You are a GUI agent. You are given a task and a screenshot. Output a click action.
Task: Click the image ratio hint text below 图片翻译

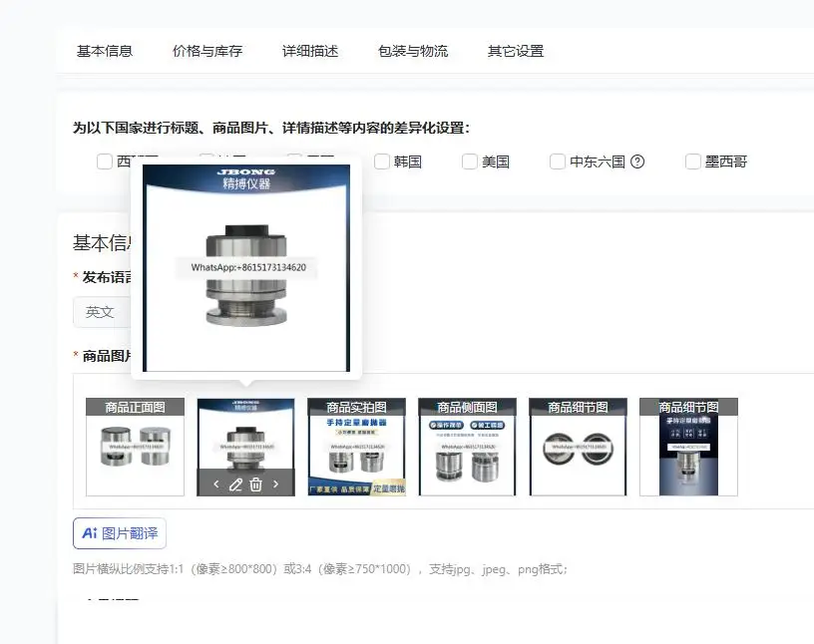click(320, 569)
